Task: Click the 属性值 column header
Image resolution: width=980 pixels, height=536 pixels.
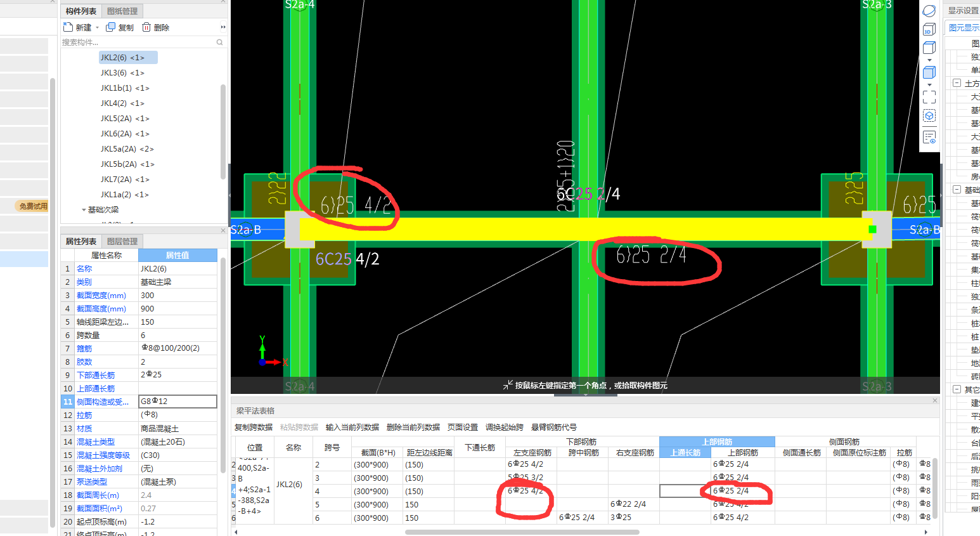Action: pos(177,255)
